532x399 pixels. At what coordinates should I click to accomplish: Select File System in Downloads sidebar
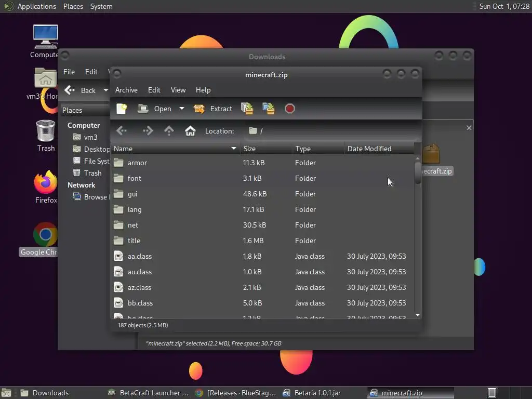91,161
